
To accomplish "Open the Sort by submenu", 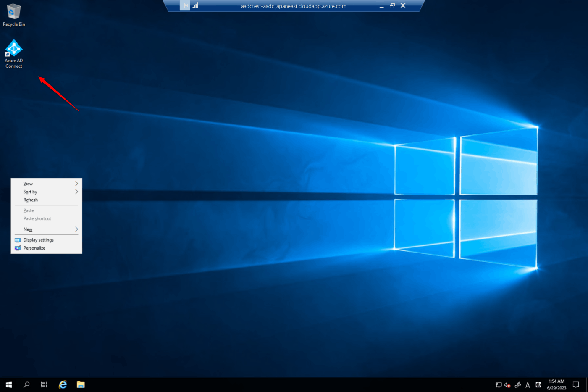I will pyautogui.click(x=46, y=192).
